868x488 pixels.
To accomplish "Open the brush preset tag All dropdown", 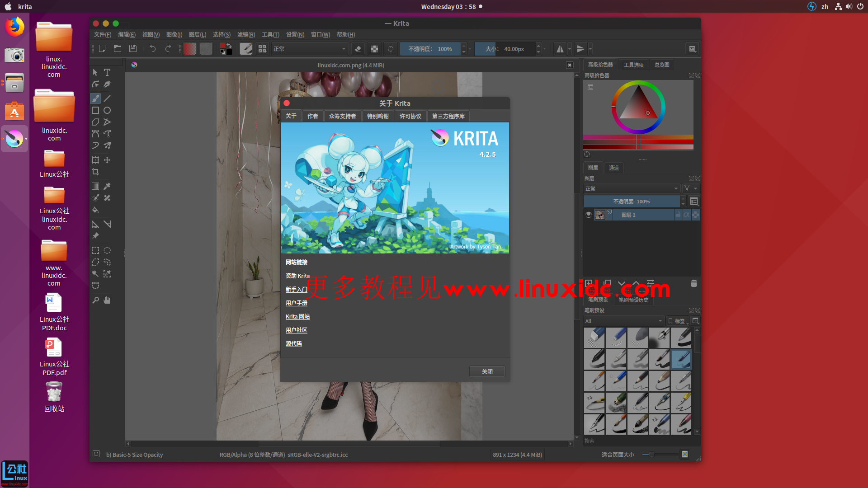I will [x=624, y=321].
